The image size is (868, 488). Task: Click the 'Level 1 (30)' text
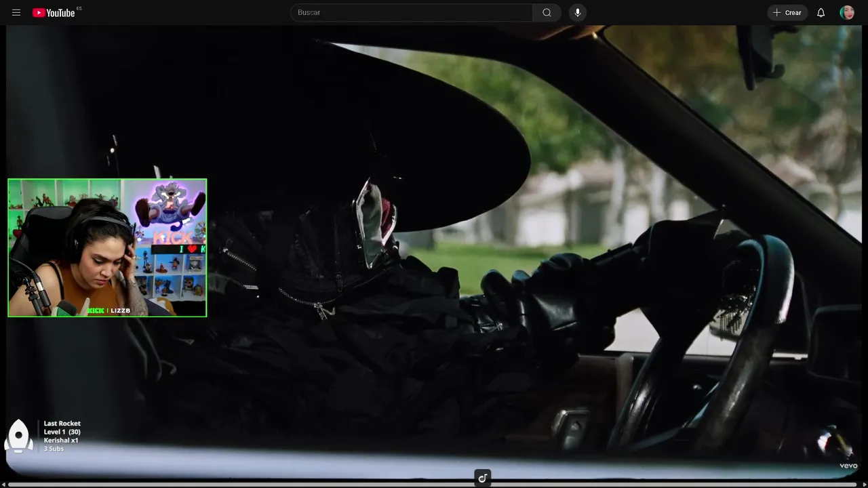pos(62,432)
